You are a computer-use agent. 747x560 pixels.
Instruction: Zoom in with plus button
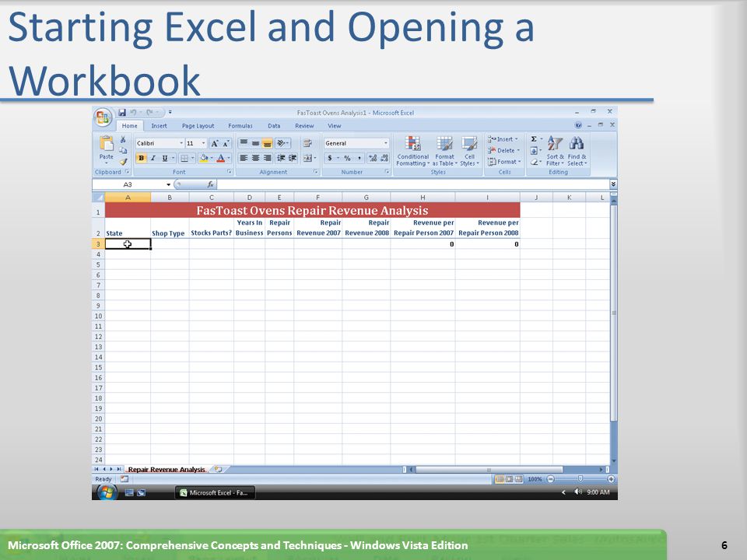(611, 479)
